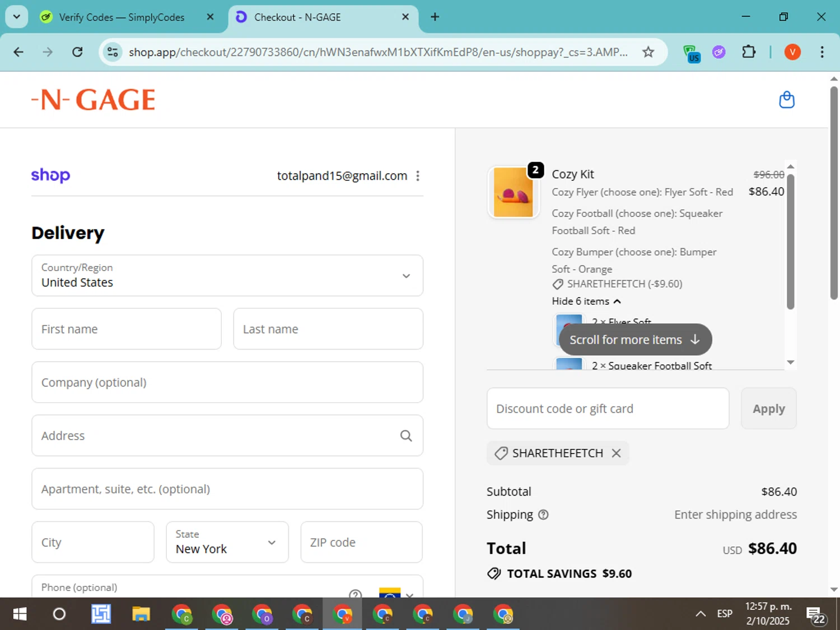Image resolution: width=840 pixels, height=630 pixels.
Task: Click the ZIP code field
Action: [x=362, y=542]
